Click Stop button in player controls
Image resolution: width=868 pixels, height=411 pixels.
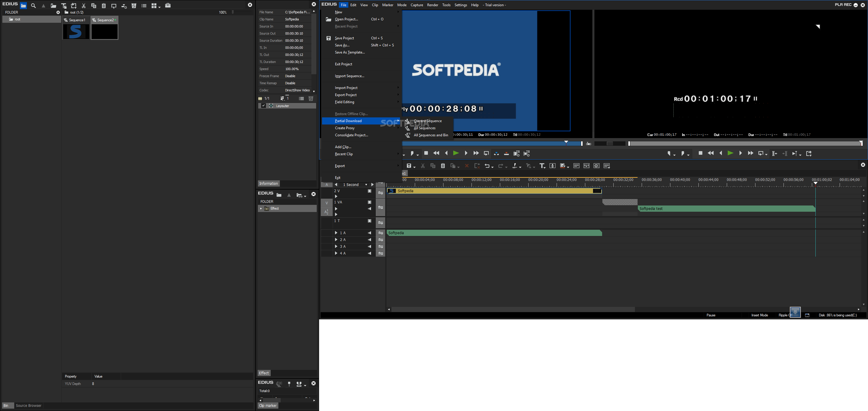426,153
